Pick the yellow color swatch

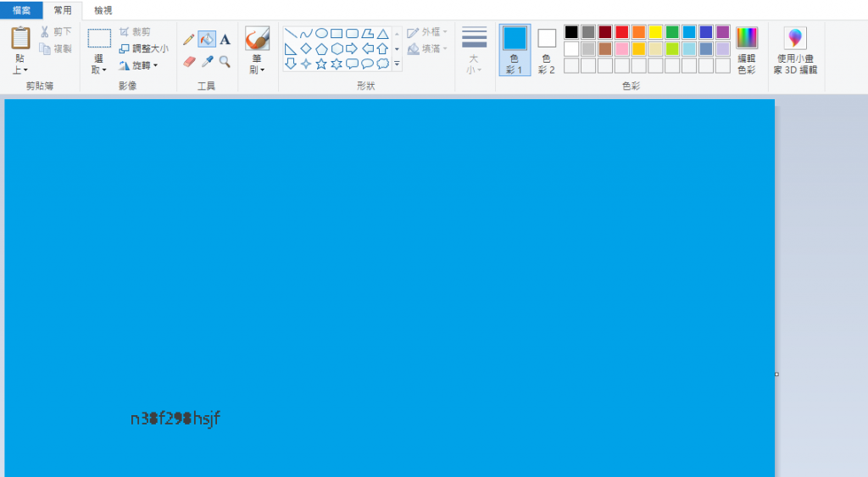(655, 32)
